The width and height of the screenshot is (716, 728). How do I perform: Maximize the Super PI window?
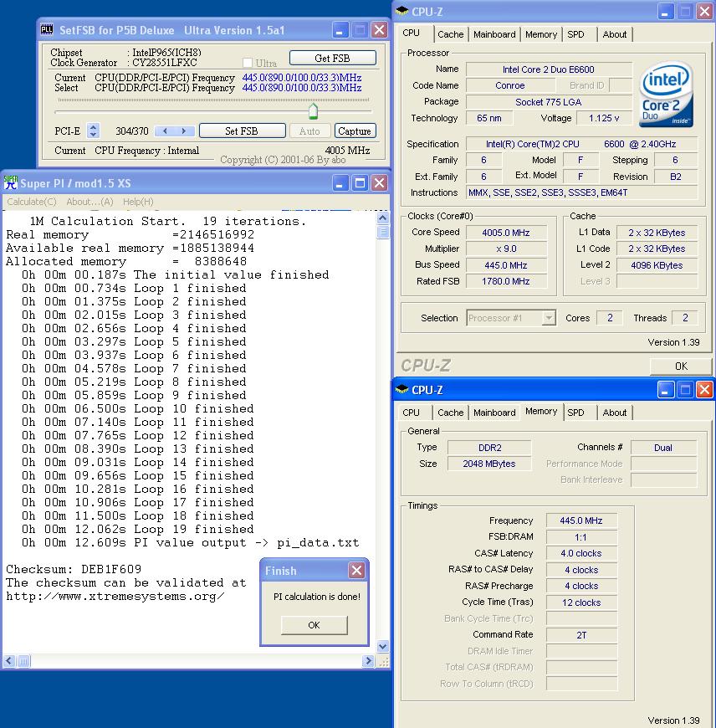[x=360, y=183]
